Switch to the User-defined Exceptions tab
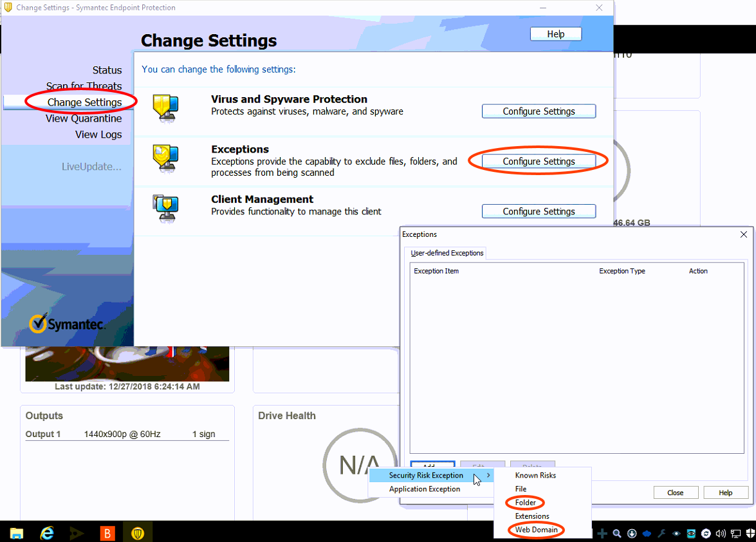This screenshot has width=756, height=542. tap(447, 253)
